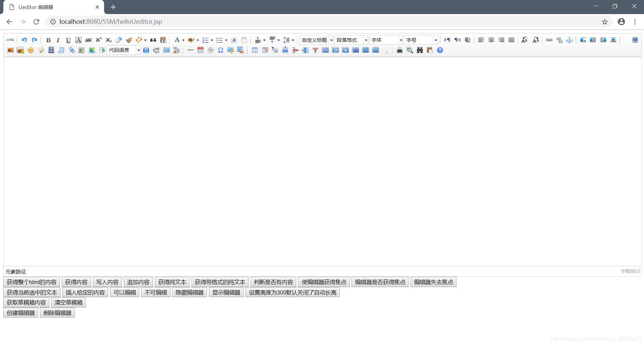
Task: Attach a file with the paperclip icon
Action: (x=71, y=50)
